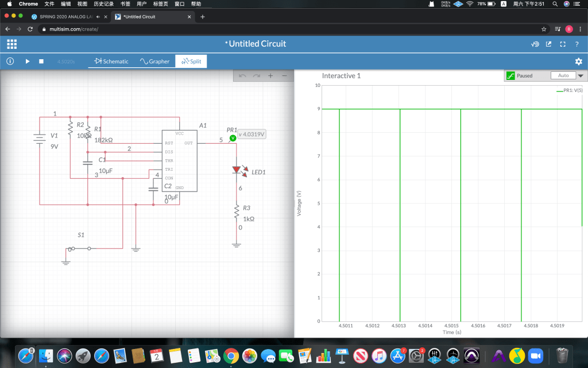Open the Multisim apps grid menu
This screenshot has width=588, height=368.
click(x=11, y=44)
